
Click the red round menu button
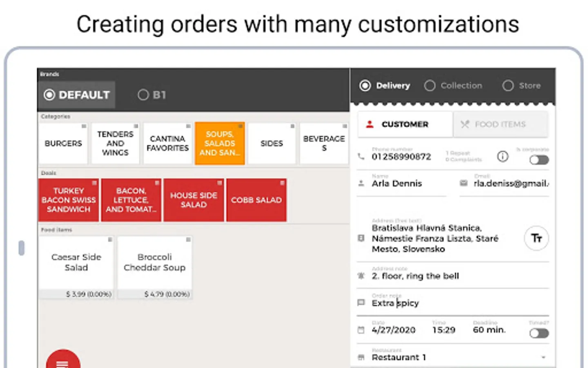pyautogui.click(x=63, y=361)
